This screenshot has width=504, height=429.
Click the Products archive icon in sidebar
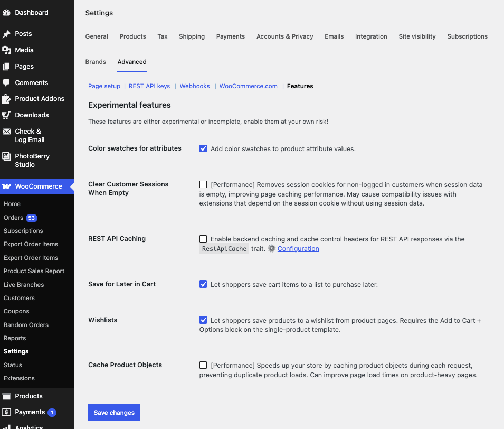pos(6,396)
